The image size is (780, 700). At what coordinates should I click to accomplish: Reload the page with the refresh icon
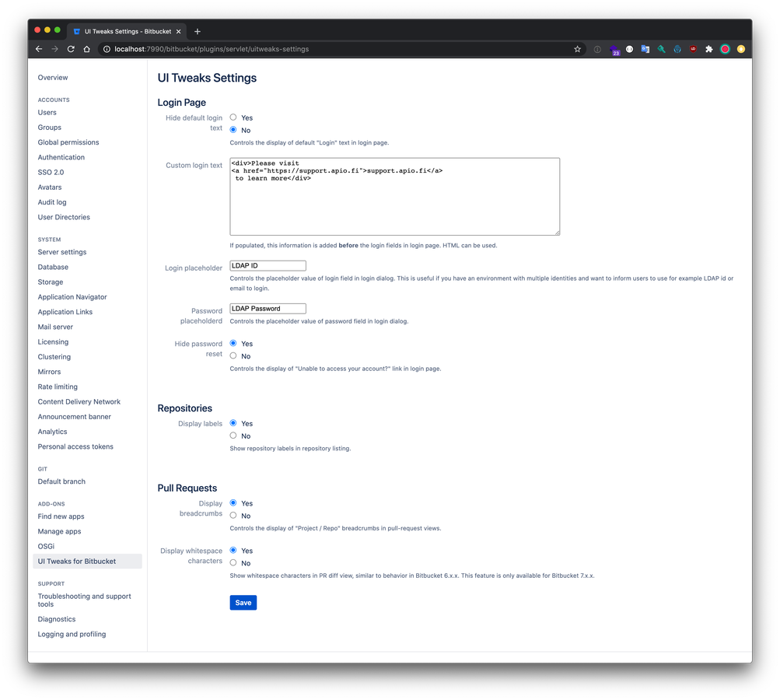click(71, 49)
